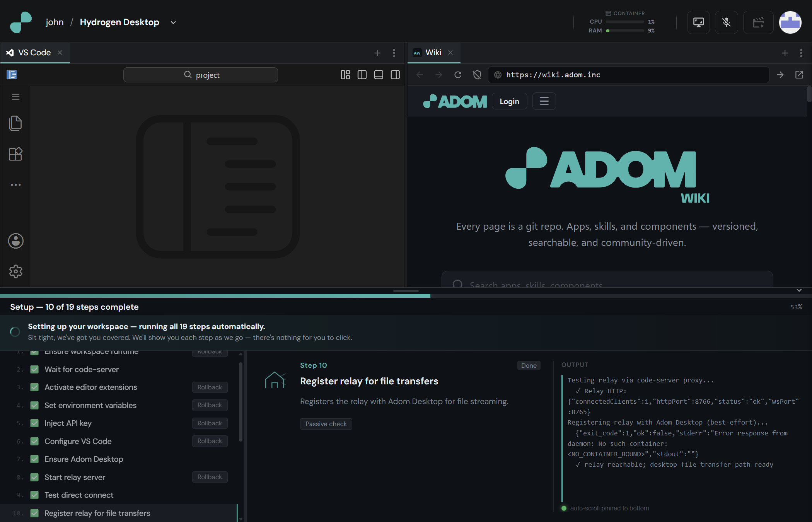Rollback Configure VS Code step
This screenshot has width=812, height=522.
(x=210, y=441)
